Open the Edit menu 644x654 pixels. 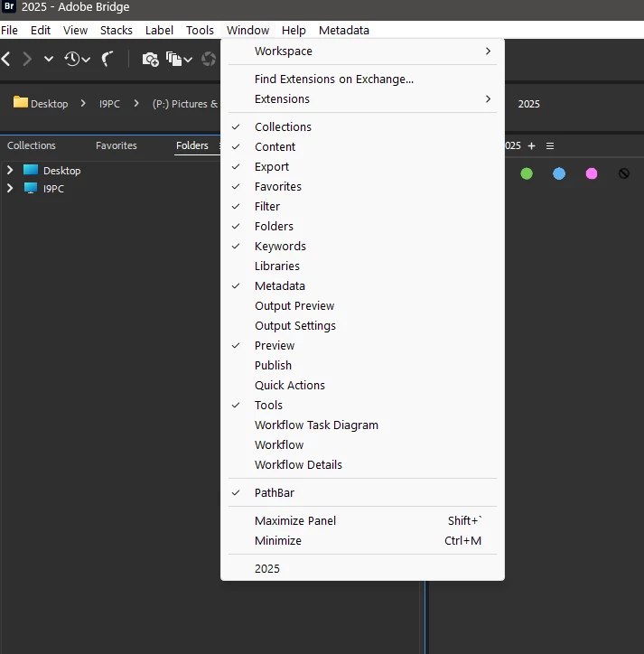click(x=41, y=31)
